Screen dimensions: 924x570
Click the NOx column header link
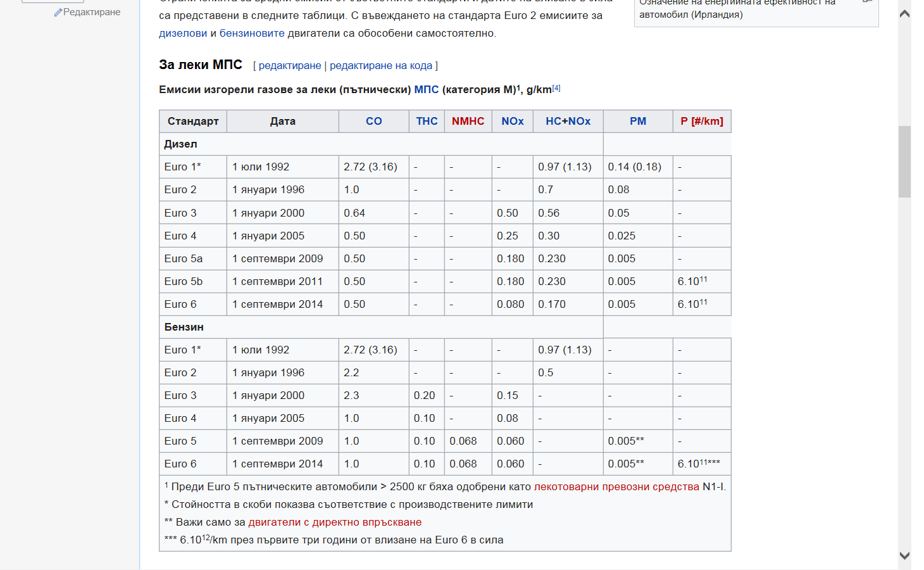tap(512, 121)
